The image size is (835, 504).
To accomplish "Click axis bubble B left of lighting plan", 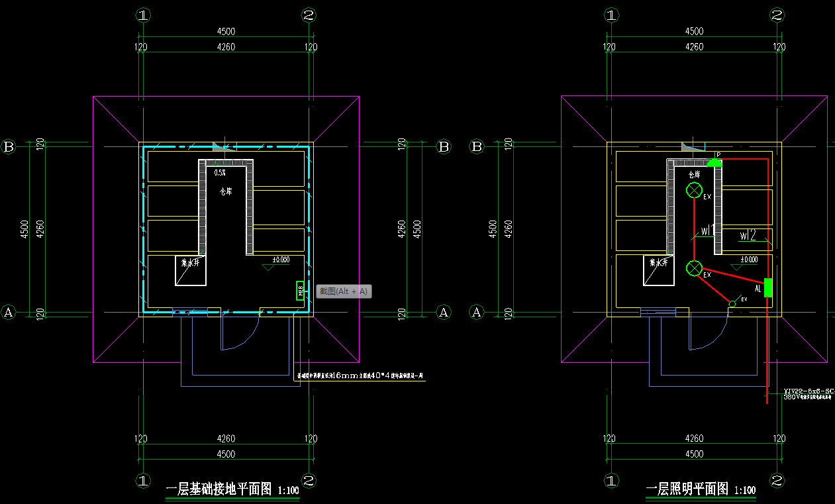I will [x=477, y=147].
